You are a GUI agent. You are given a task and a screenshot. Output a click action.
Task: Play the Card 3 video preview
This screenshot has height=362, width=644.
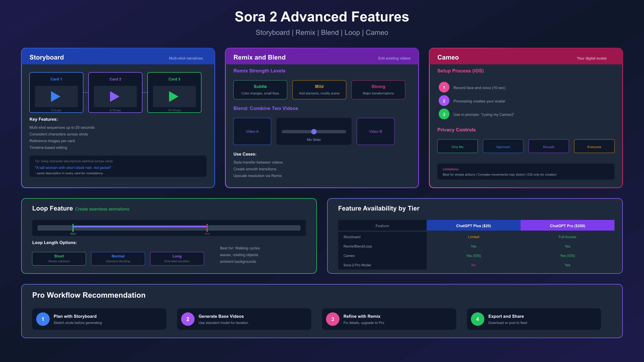pos(174,97)
